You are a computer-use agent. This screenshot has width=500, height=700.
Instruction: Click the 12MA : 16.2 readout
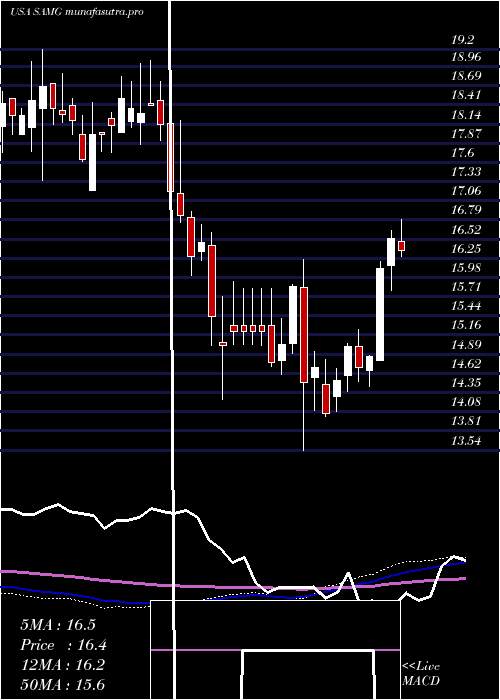(x=62, y=665)
